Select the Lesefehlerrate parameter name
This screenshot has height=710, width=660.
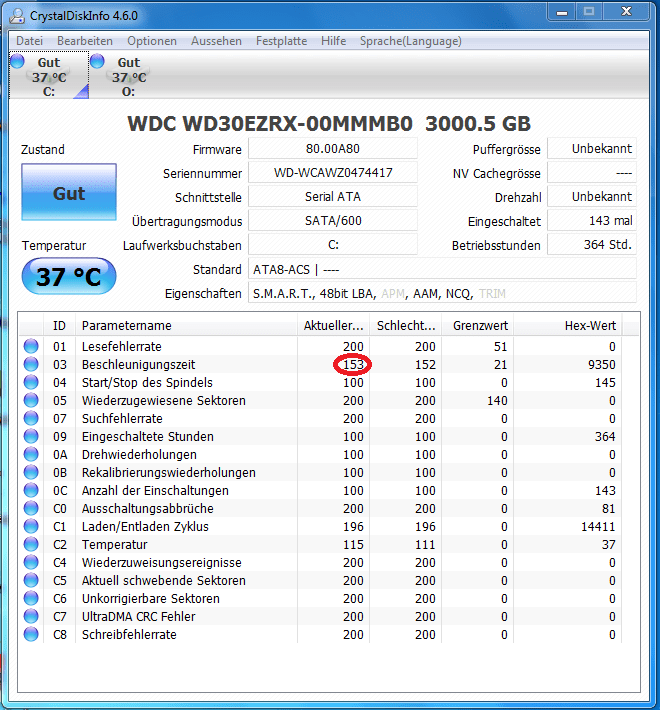click(x=121, y=346)
